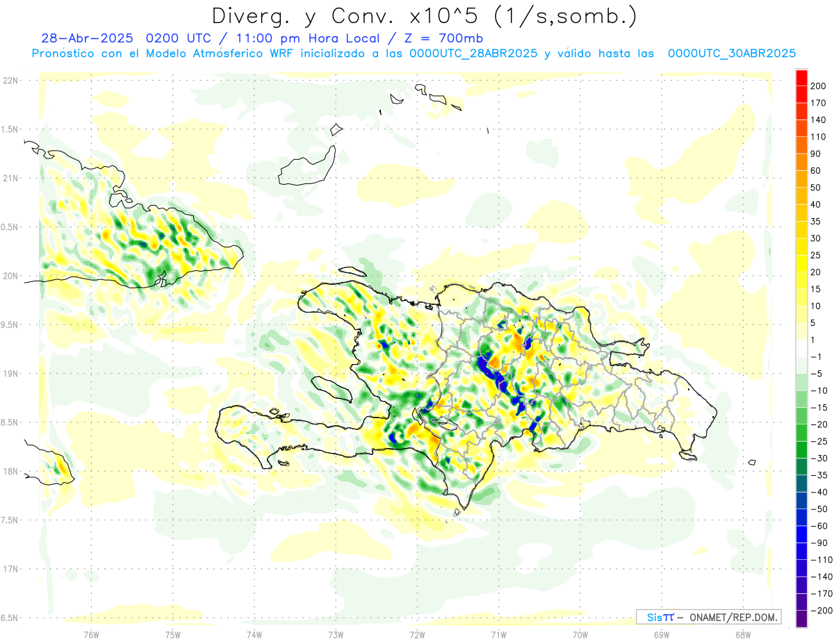Click the 75W longitude label
Image resolution: width=834 pixels, height=644 pixels.
click(173, 635)
